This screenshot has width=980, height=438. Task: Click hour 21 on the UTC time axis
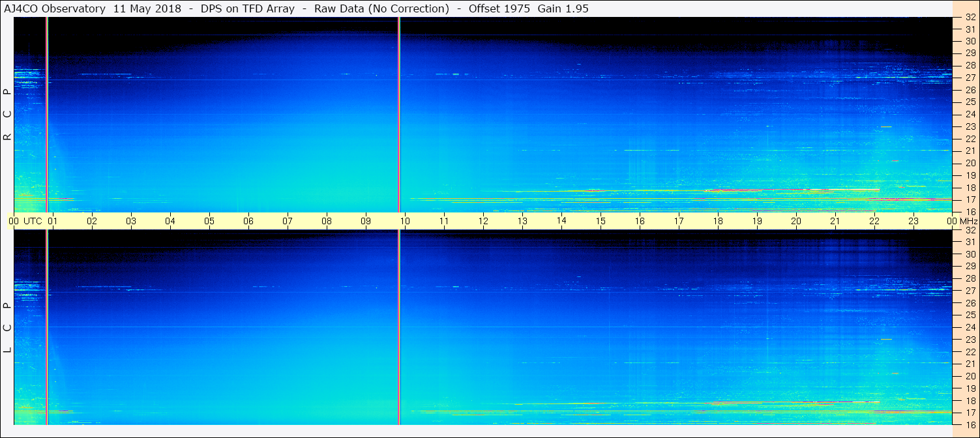coord(835,221)
